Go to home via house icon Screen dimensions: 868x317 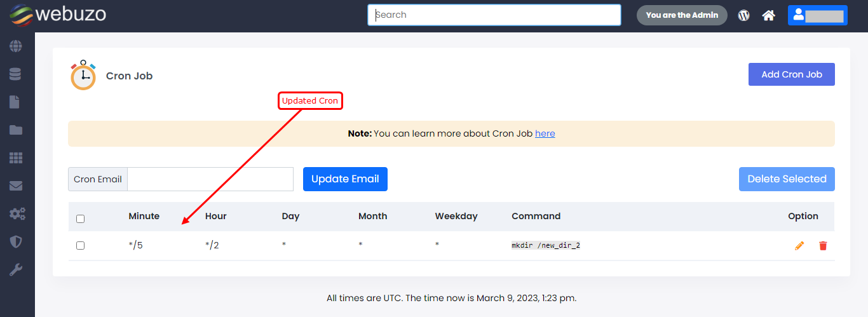[769, 15]
